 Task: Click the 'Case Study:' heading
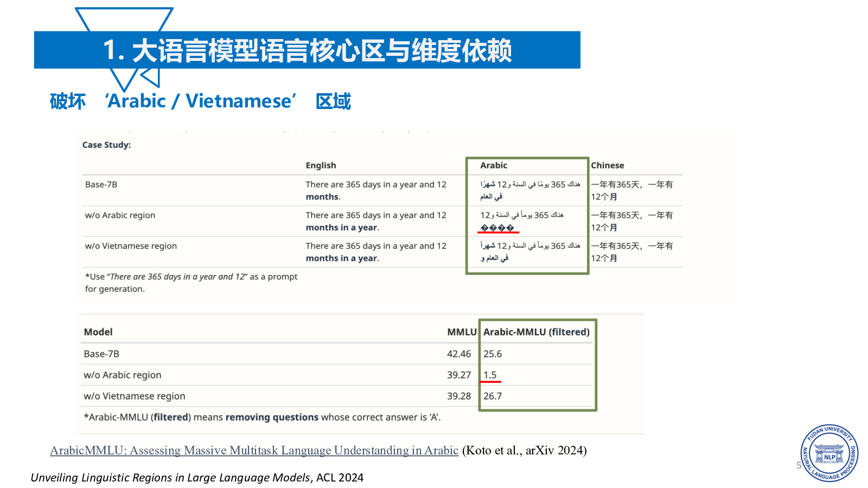pos(106,145)
